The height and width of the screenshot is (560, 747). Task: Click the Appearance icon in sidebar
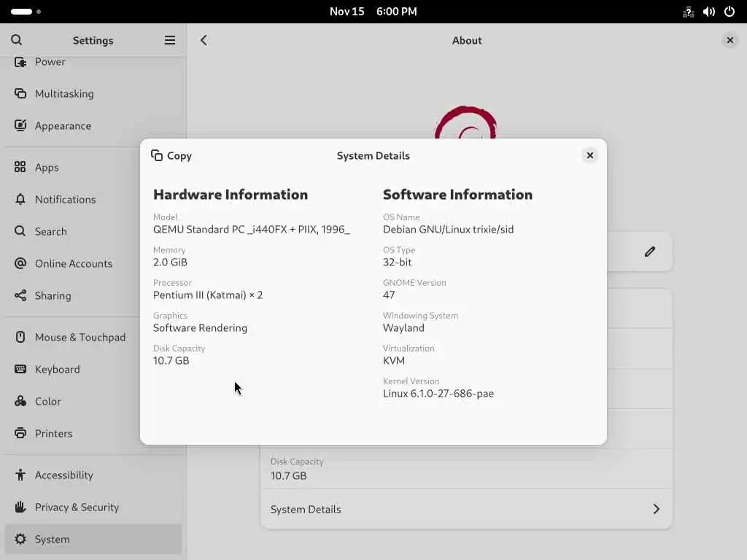point(20,125)
